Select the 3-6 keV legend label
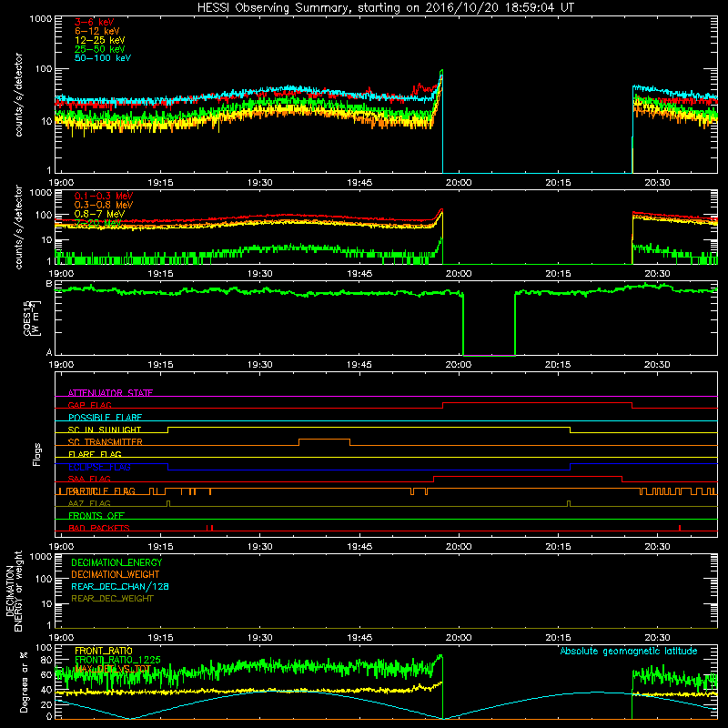This screenshot has height=728, width=728. click(x=95, y=22)
